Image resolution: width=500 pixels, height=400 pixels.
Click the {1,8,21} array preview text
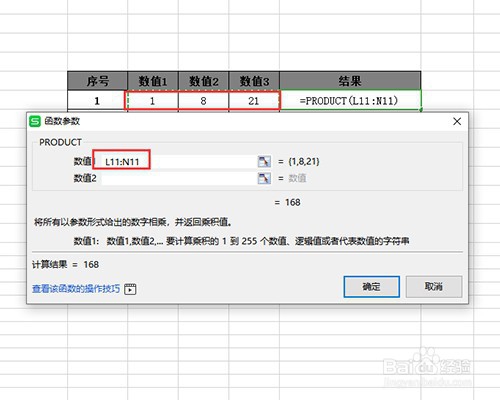(304, 162)
